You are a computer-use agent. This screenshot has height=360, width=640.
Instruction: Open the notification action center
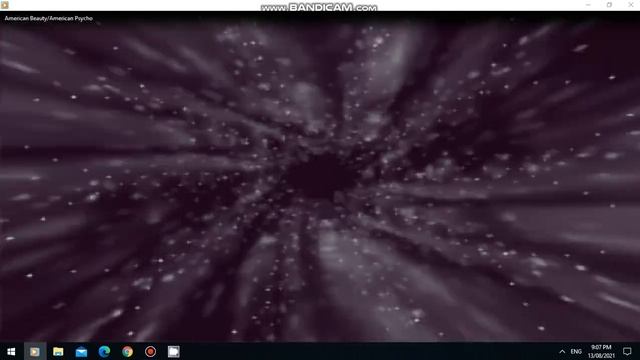[627, 351]
